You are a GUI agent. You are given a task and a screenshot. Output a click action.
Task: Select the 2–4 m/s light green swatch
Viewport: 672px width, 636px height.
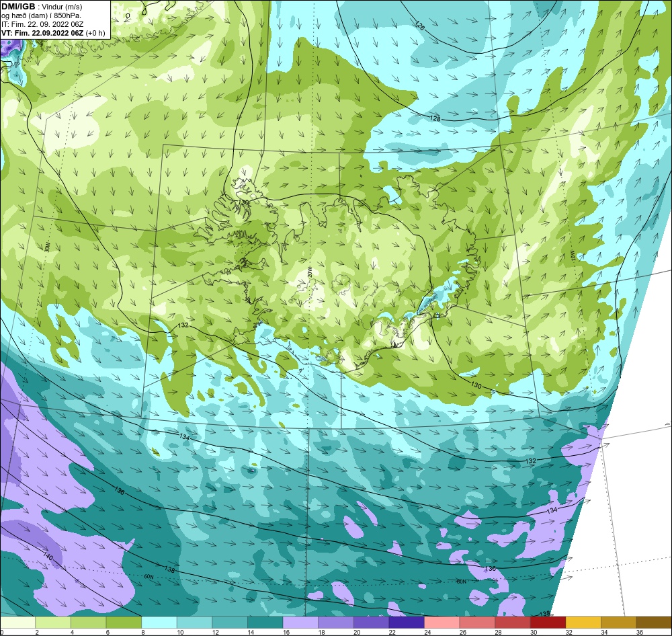[x=53, y=623]
